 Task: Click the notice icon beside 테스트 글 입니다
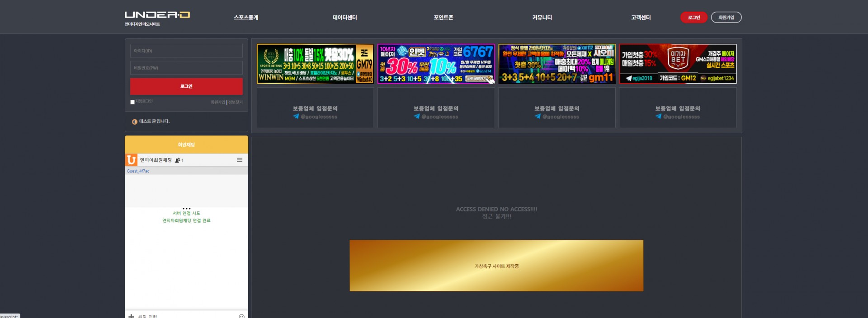[134, 122]
